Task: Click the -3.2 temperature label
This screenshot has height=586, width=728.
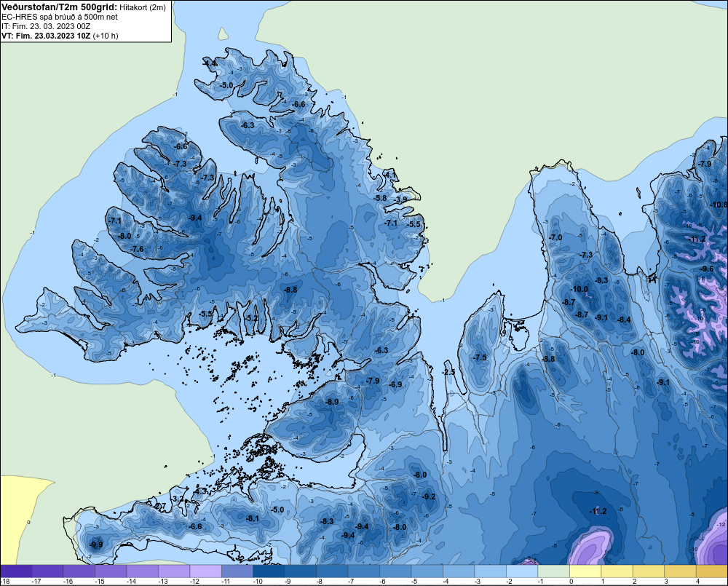Action: click(x=178, y=499)
